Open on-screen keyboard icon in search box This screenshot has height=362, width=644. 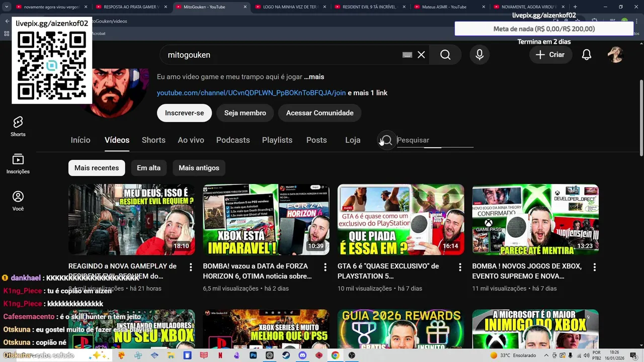pyautogui.click(x=407, y=55)
